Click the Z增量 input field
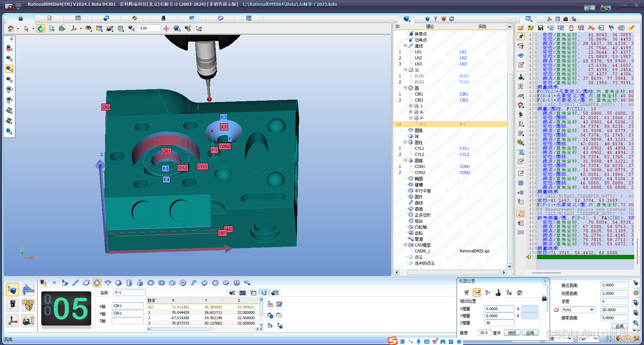The height and width of the screenshot is (345, 644). point(499,323)
